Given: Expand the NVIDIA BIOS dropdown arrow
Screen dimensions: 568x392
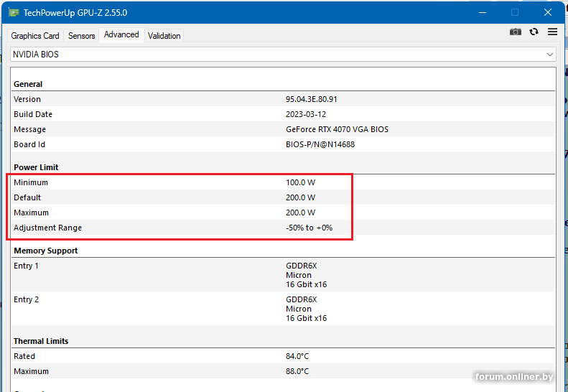Looking at the screenshot, I should (x=550, y=55).
